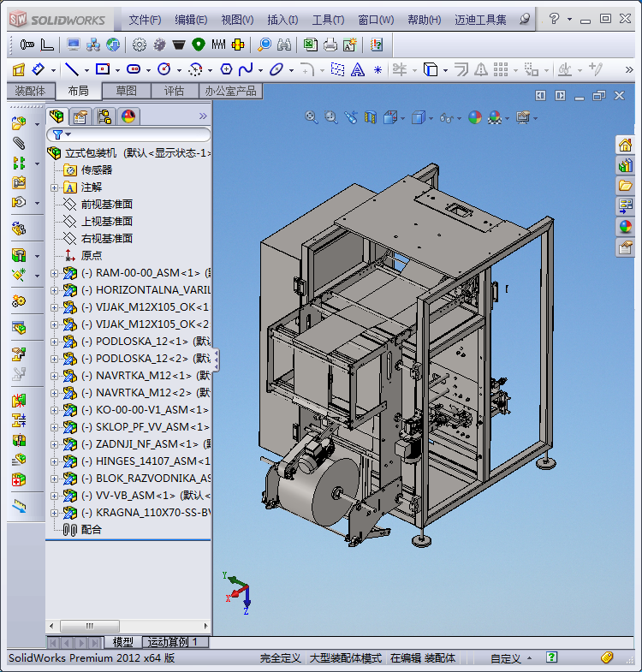Screen dimensions: 642x672
Task: Open the task pane Appearances icon
Action: pyautogui.click(x=625, y=226)
